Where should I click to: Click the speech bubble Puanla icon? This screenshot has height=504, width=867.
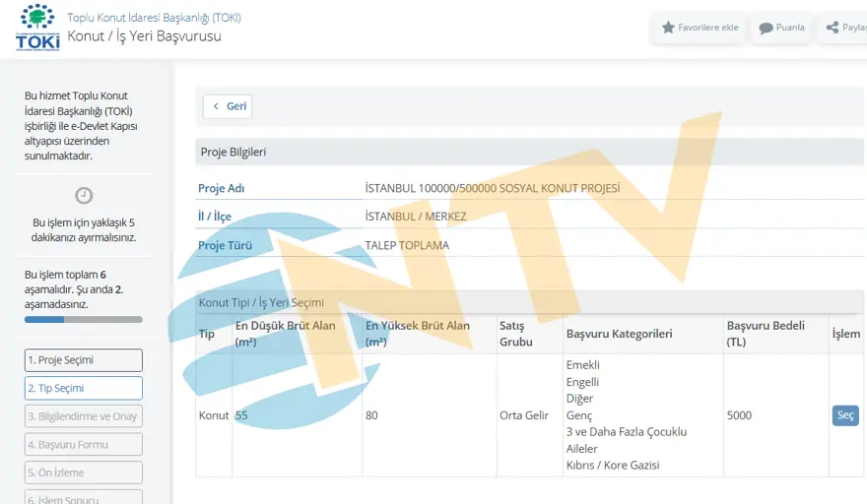tap(766, 28)
